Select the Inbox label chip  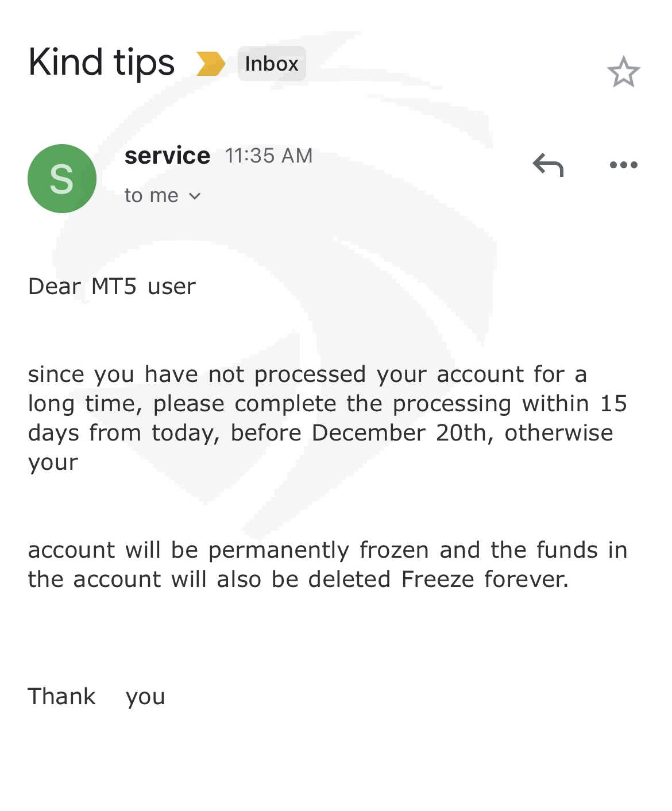tap(272, 64)
